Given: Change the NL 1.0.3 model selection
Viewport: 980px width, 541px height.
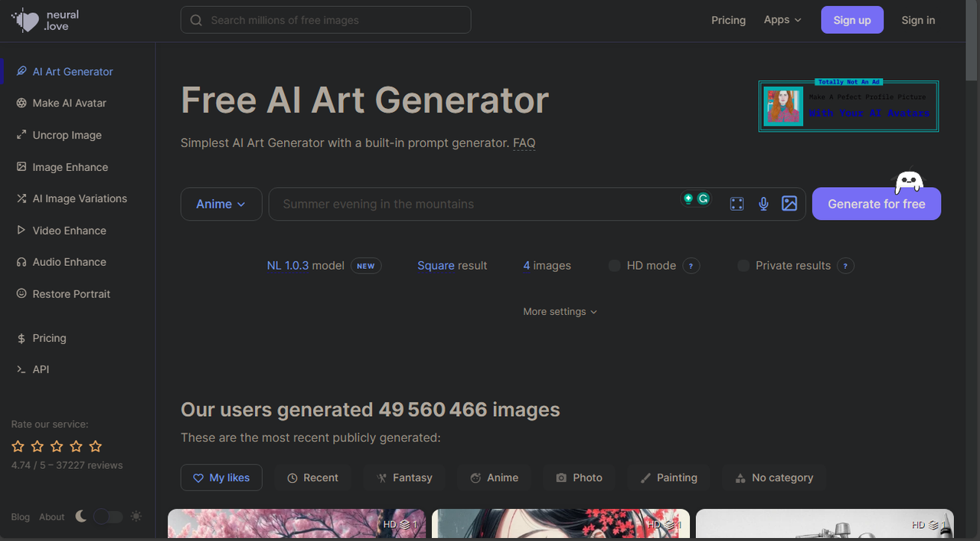Looking at the screenshot, I should click(x=305, y=266).
